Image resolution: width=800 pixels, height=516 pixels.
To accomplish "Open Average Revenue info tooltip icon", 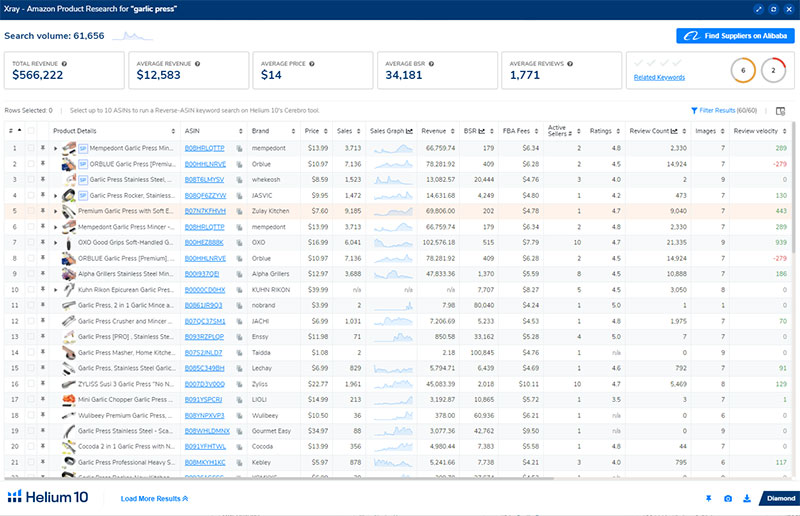I will pos(197,64).
